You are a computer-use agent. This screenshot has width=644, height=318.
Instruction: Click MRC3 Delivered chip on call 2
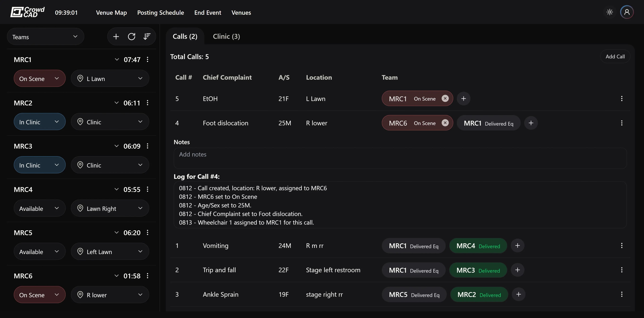(478, 270)
